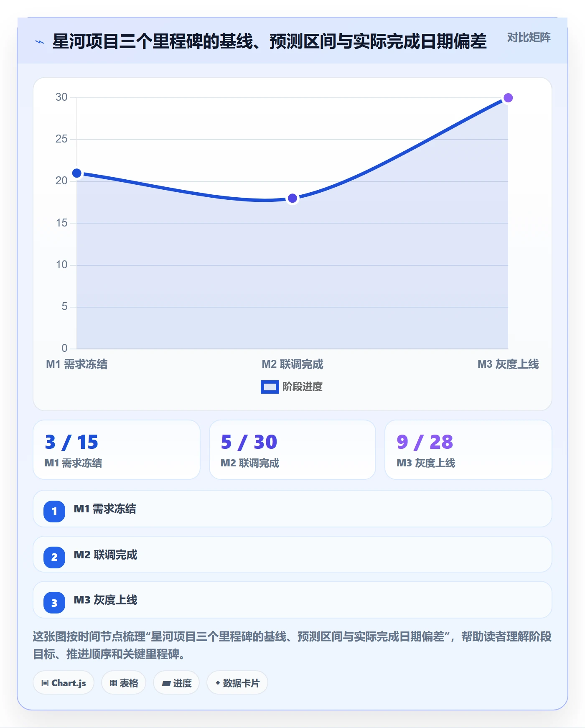The width and height of the screenshot is (585, 728).
Task: Click the 阶段进度 legend label
Action: tap(303, 387)
